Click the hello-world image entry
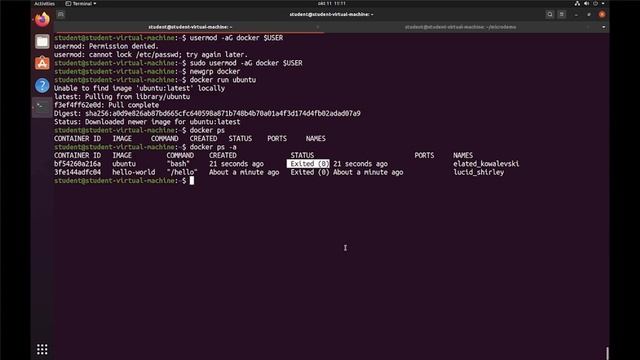This screenshot has height=360, width=640. pos(133,172)
